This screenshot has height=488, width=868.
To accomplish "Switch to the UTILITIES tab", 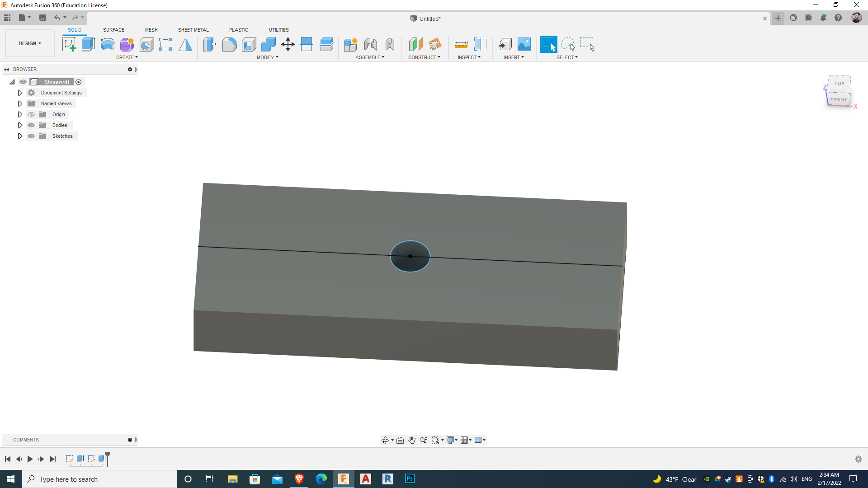I will point(279,30).
